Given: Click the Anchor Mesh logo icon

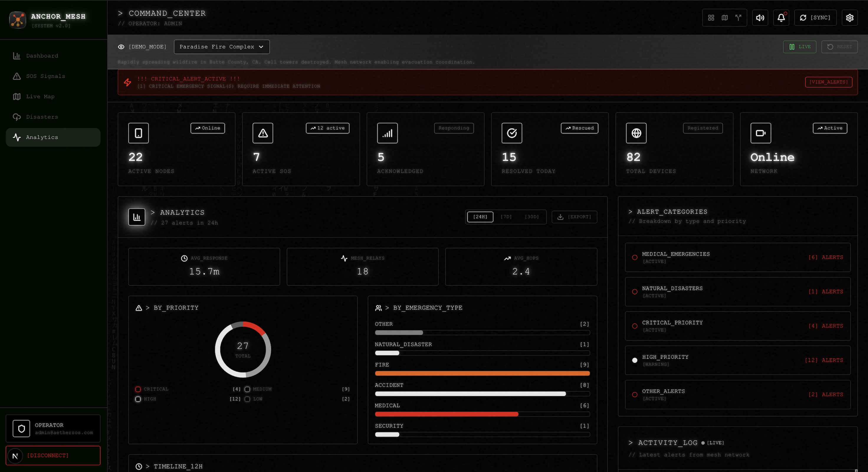Looking at the screenshot, I should [17, 20].
